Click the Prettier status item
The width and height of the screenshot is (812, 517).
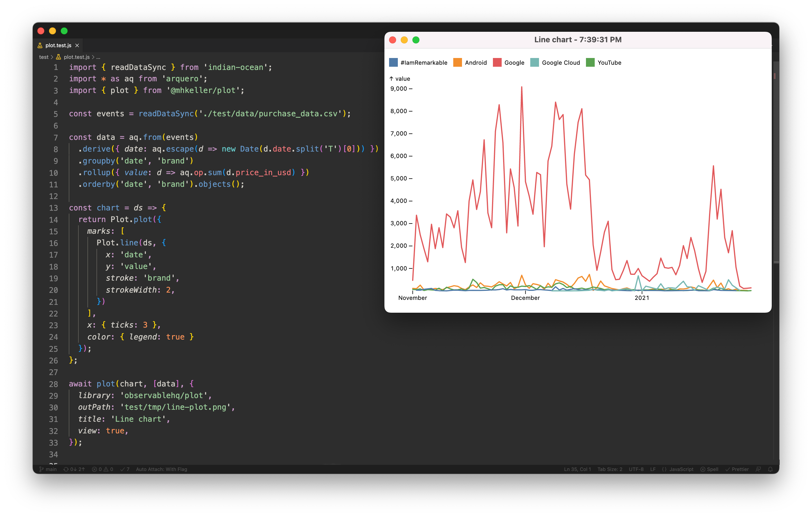[737, 469]
